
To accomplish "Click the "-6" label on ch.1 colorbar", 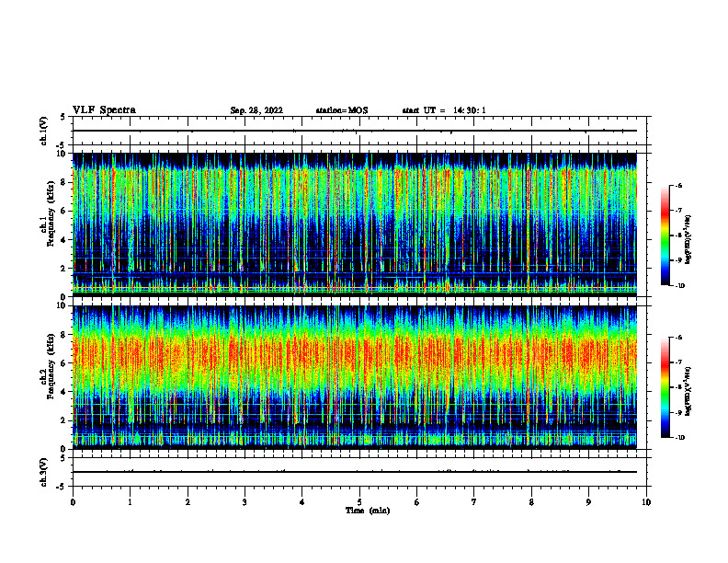I will click(678, 186).
